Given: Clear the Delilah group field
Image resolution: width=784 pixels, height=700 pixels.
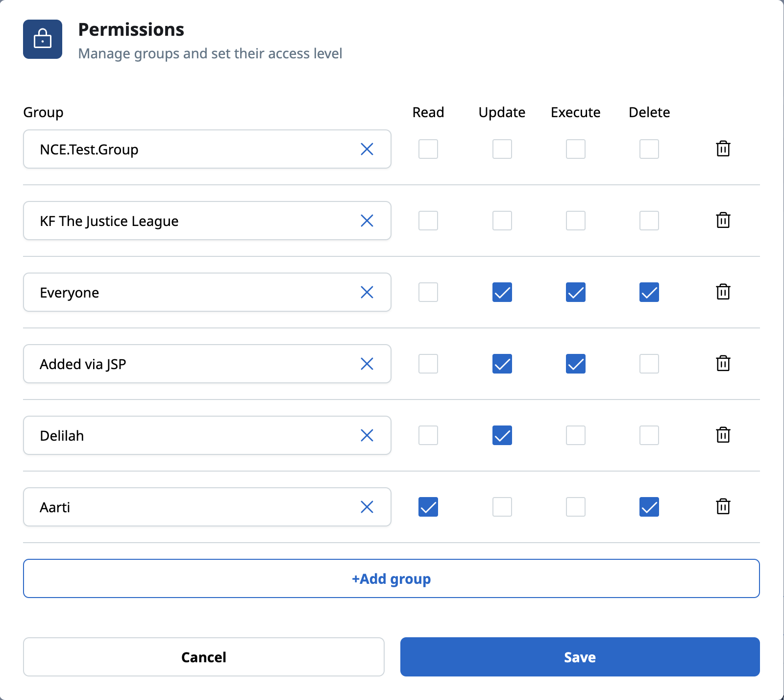Looking at the screenshot, I should [x=367, y=435].
